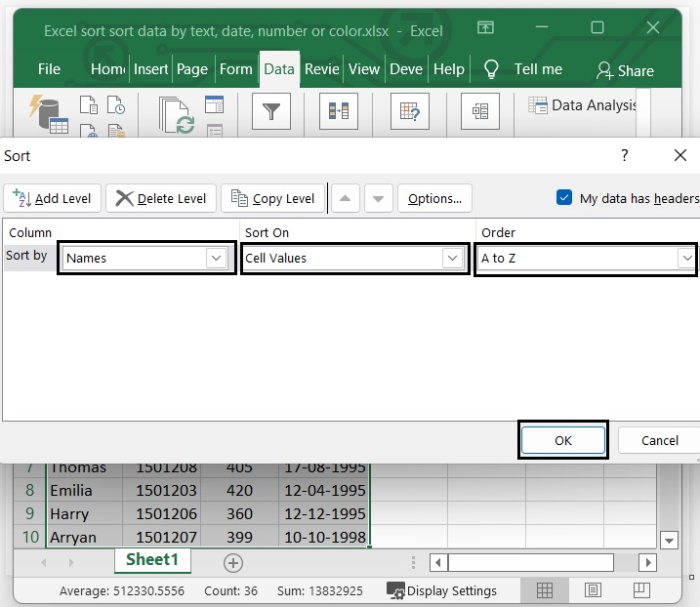
Task: Open the File menu tab
Action: tap(49, 69)
